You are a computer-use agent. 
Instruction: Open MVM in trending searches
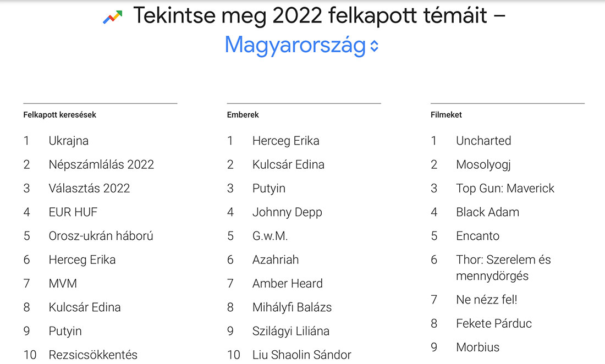pyautogui.click(x=63, y=283)
